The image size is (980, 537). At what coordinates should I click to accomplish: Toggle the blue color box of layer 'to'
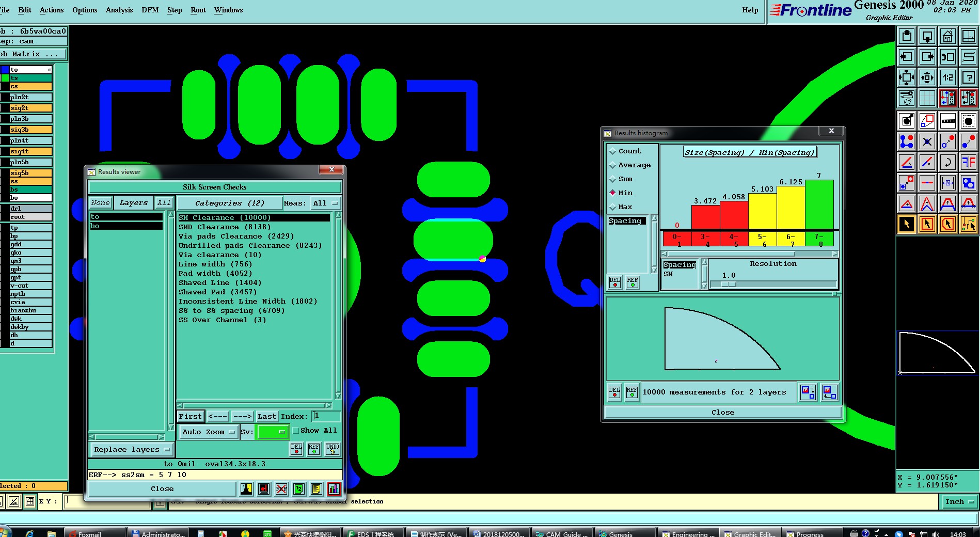click(5, 70)
